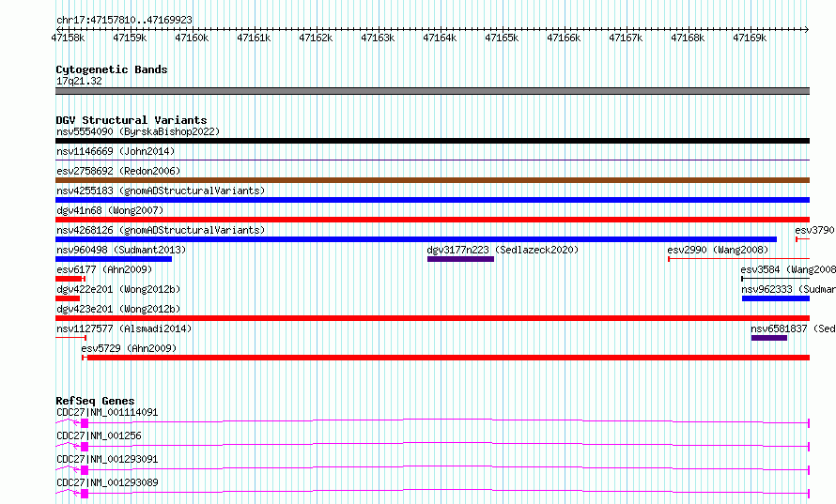Open nsv4268126 gnomAD variant label
Viewport: 836px width, 504px height.
(x=161, y=230)
